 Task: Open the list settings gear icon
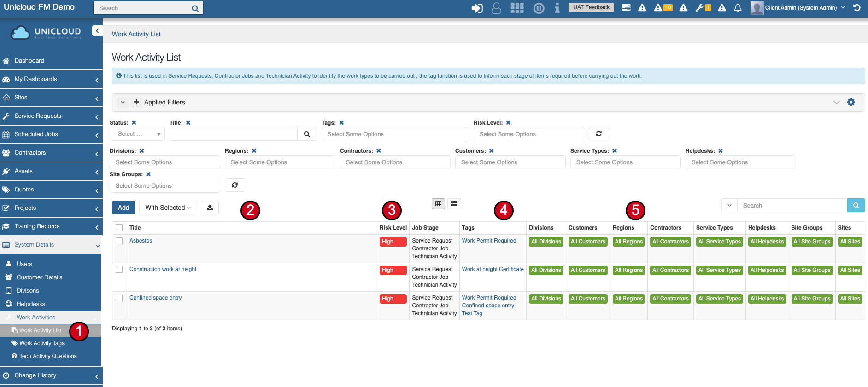click(x=851, y=102)
